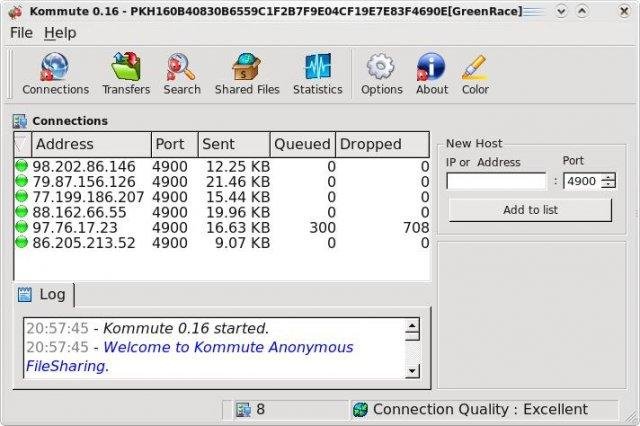Show the Statistics panel
Viewport: 640px width, 426px height.
coord(318,74)
